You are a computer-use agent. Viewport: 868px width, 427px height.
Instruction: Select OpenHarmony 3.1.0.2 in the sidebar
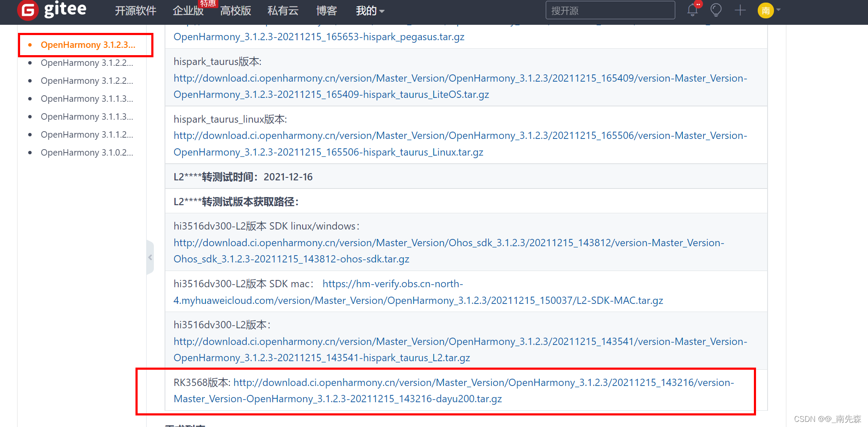tap(87, 153)
